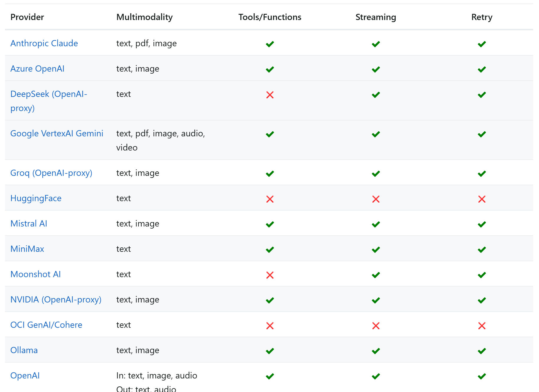Click OCI GenAI/Cohere Tools/Functions red cross
The image size is (539, 392).
click(270, 326)
